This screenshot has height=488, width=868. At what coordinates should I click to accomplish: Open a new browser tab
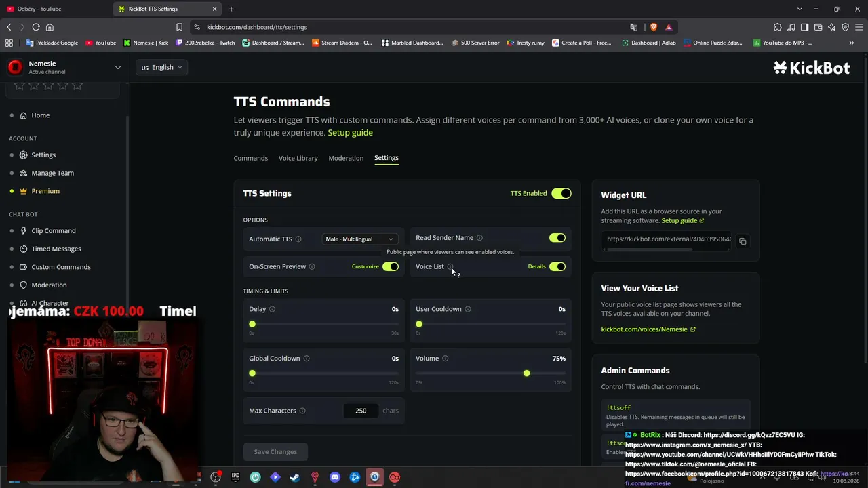[231, 9]
